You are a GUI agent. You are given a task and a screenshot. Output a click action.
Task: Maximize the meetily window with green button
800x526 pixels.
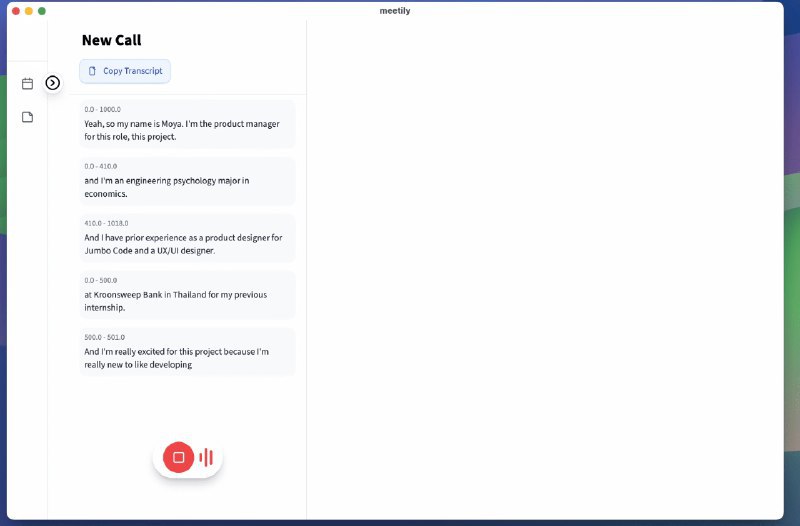point(42,10)
